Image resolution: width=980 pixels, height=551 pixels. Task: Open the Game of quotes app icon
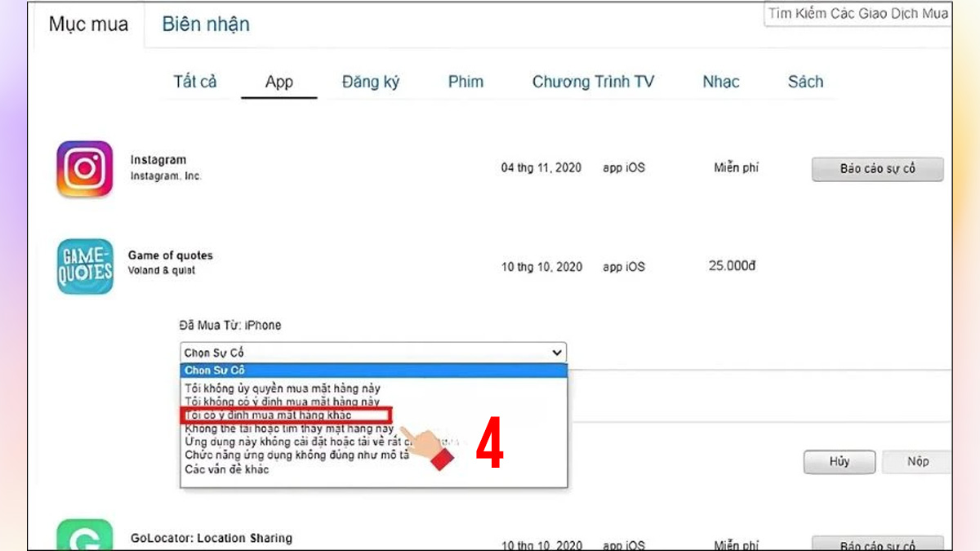85,266
